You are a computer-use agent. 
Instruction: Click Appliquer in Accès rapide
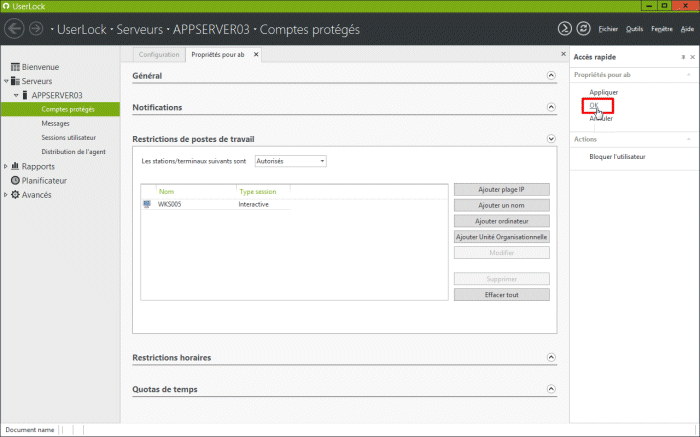click(604, 92)
